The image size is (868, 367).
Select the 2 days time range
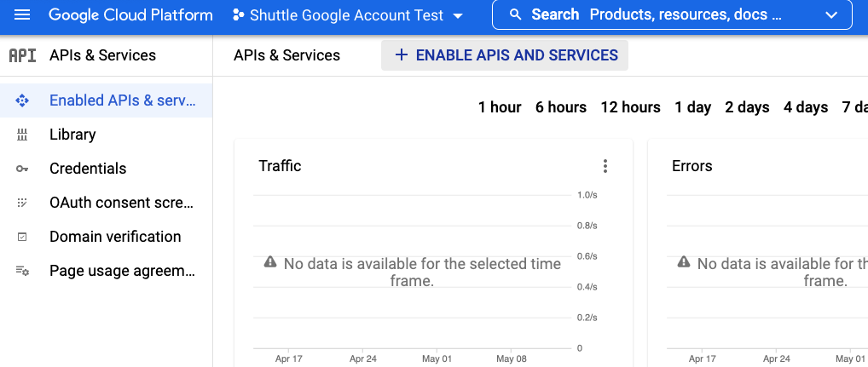click(747, 107)
